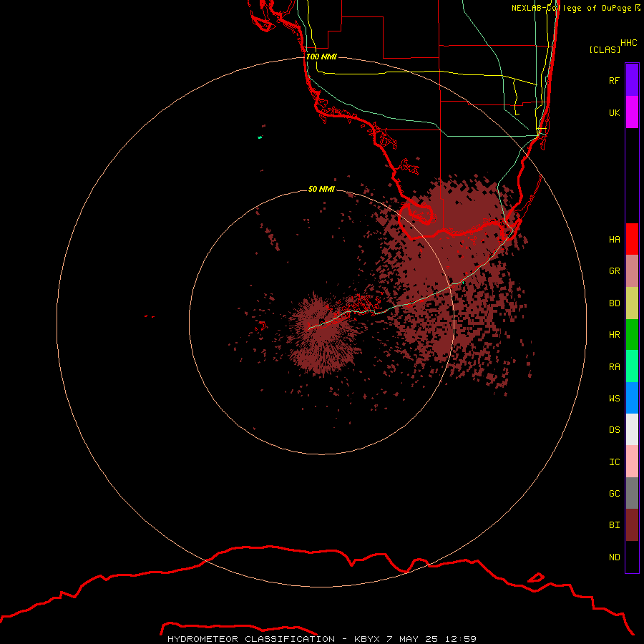Click the small red echo west of radar

pyautogui.click(x=150, y=316)
